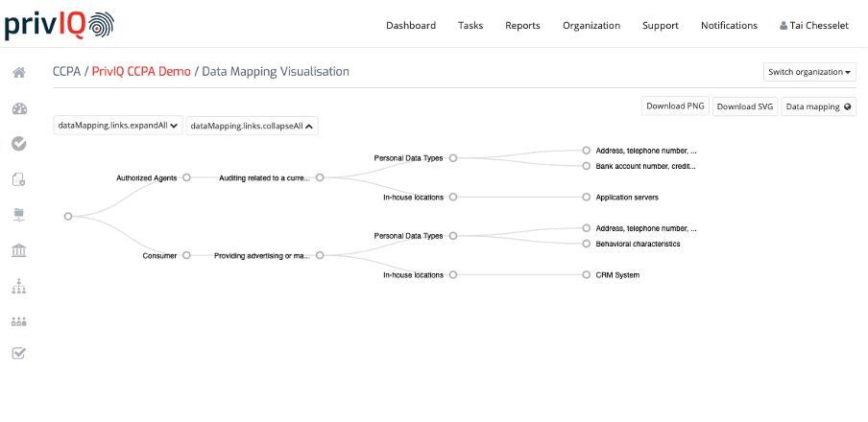This screenshot has width=868, height=422.
Task: Click the dataMapping.links.collapseAll control
Action: tap(252, 126)
